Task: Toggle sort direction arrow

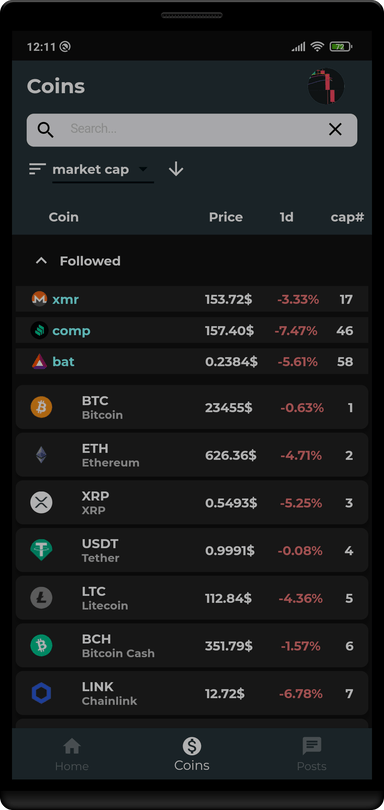Action: pyautogui.click(x=176, y=169)
